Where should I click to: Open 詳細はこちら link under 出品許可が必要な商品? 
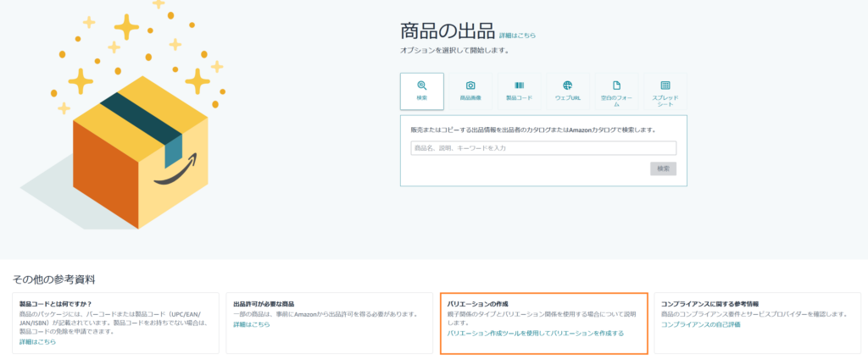tap(251, 324)
